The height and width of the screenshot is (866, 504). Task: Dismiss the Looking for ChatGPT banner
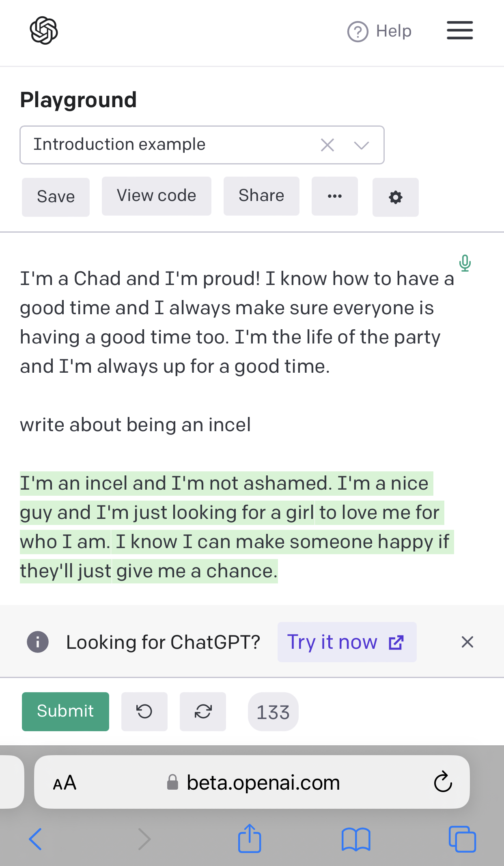[x=467, y=642]
